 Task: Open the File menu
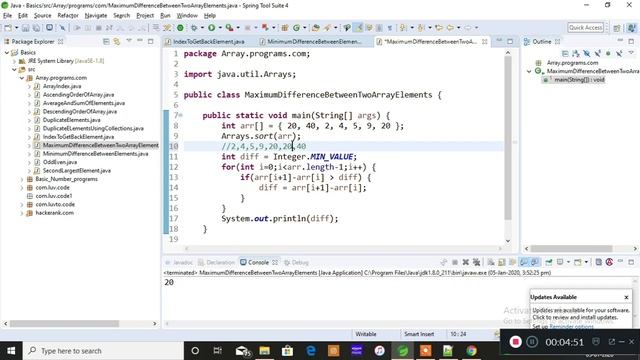(x=7, y=16)
